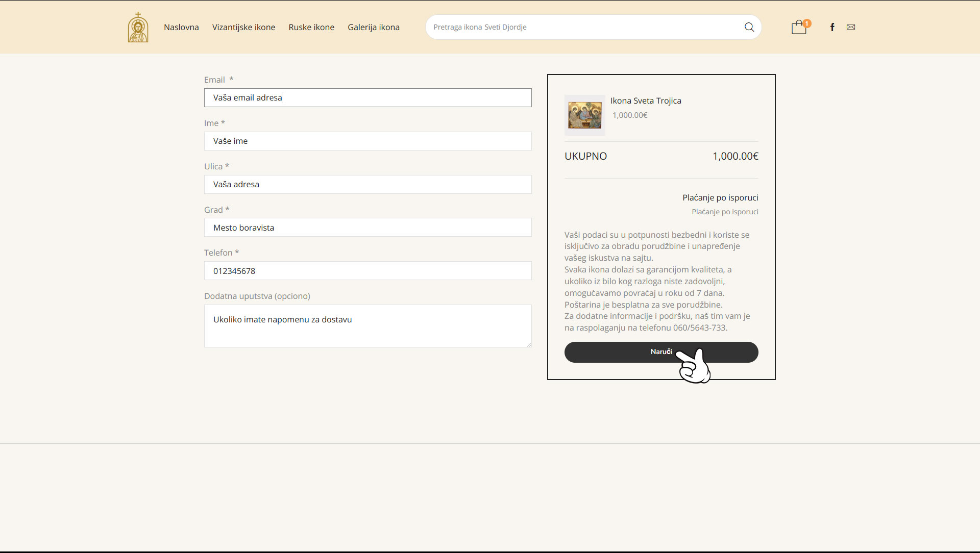Focus the icon search input field
The width and height of the screenshot is (980, 553).
(582, 27)
